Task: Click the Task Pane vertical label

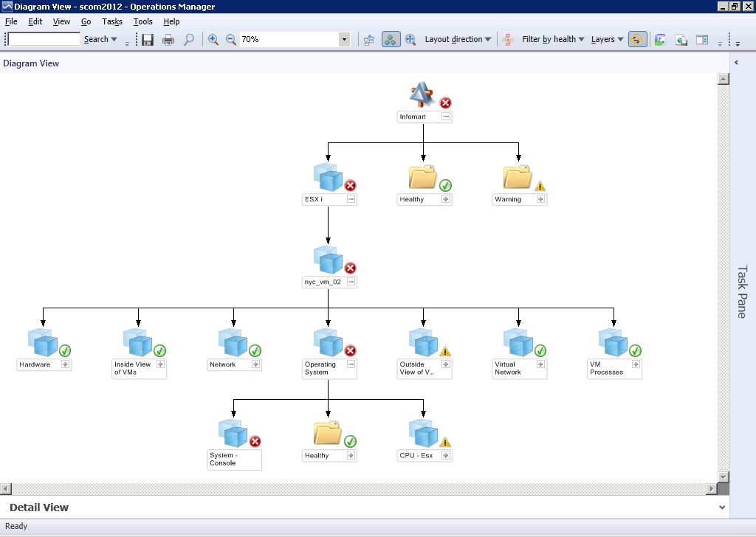Action: coord(742,292)
